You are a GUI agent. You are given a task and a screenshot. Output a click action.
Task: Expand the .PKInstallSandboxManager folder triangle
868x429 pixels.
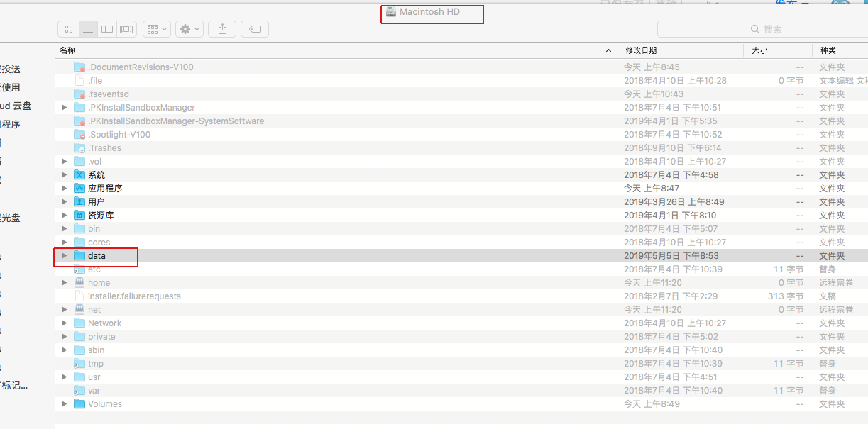65,108
